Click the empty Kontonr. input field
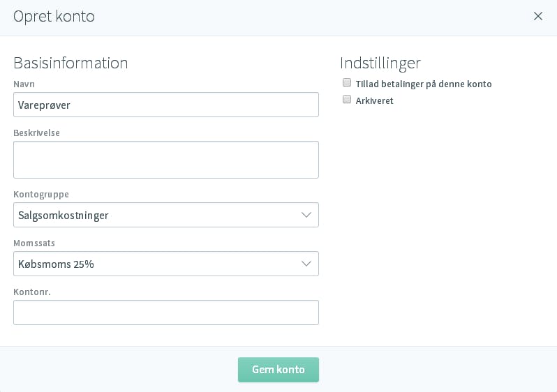The image size is (557, 392). [x=166, y=312]
